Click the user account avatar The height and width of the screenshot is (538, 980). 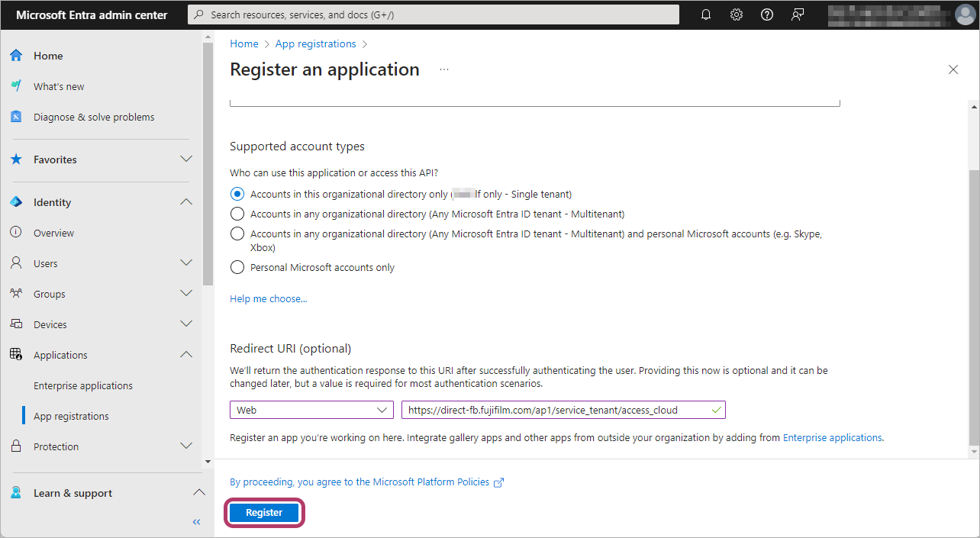[x=965, y=14]
